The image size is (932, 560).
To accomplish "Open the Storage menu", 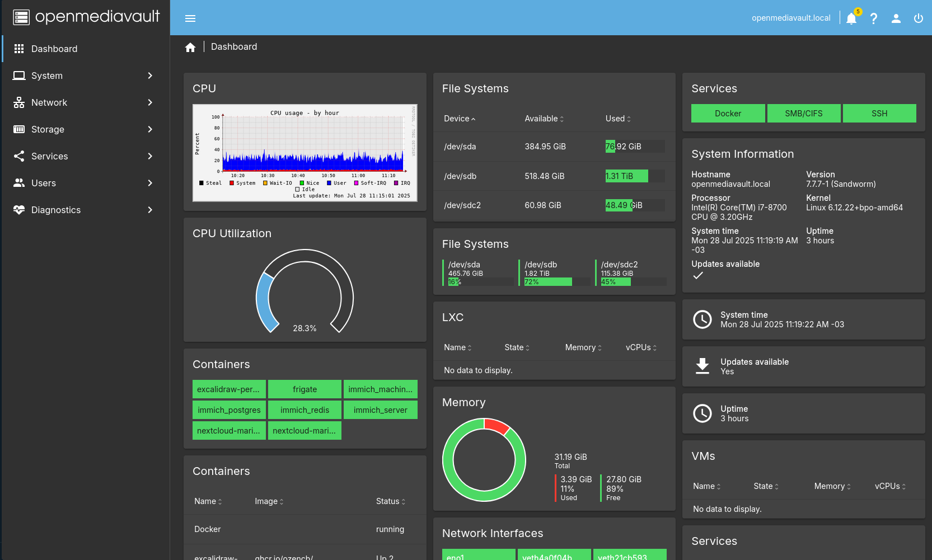I will (86, 129).
